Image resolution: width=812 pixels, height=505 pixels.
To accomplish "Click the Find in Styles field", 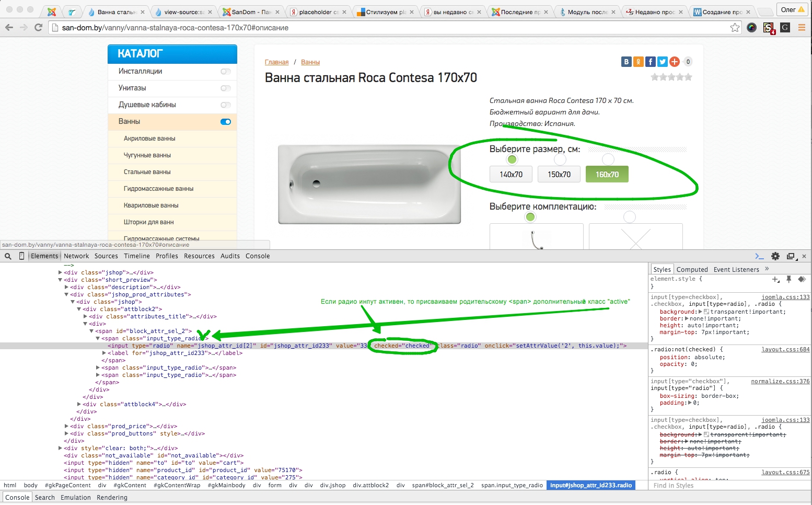I will coord(729,485).
